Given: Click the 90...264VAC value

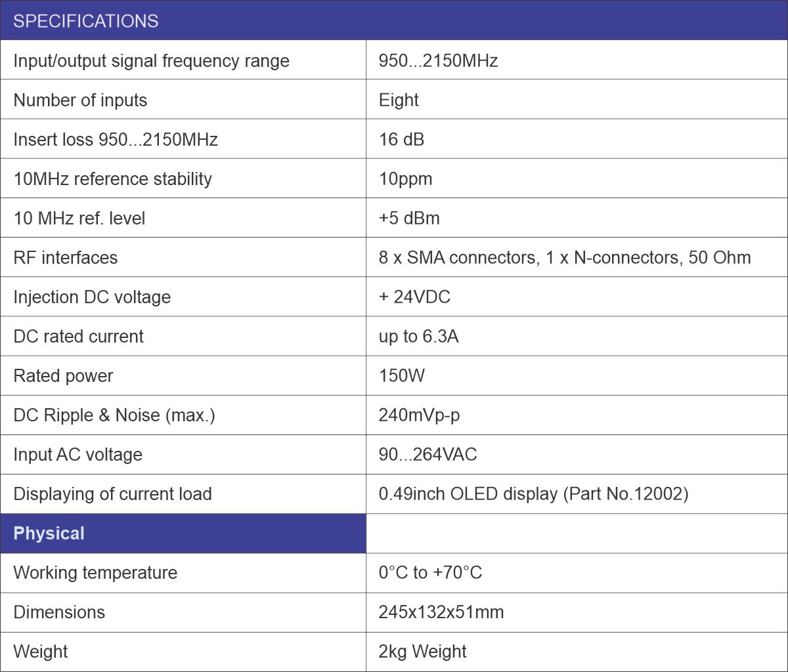Looking at the screenshot, I should pos(427,455).
